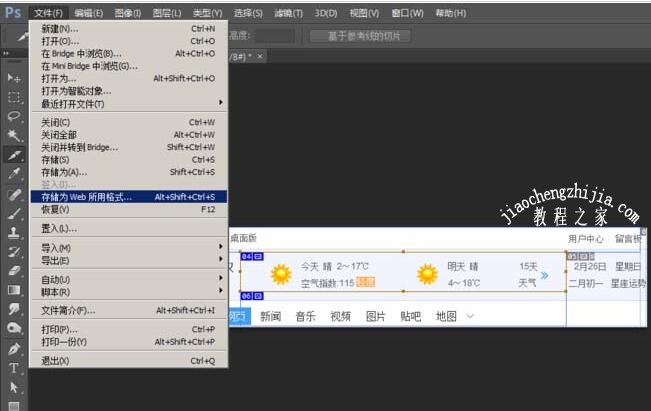Open the 文件(F) menu

coord(48,13)
